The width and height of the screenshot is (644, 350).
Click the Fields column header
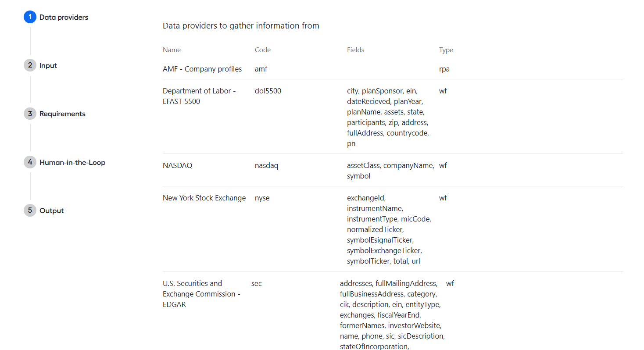pos(355,50)
